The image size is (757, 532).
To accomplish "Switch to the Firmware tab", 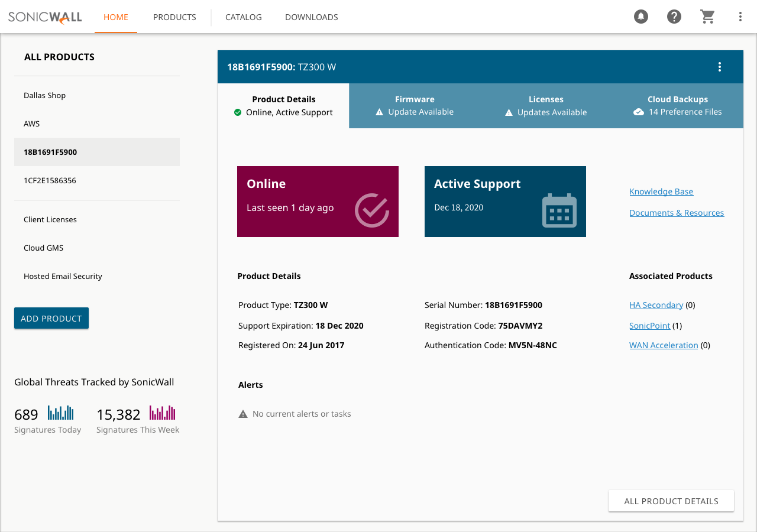I will coord(415,106).
